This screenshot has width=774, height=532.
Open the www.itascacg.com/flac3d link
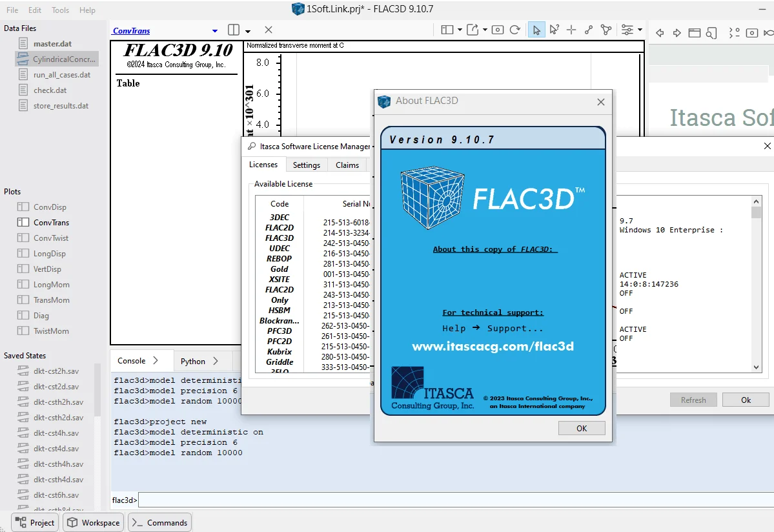(x=493, y=347)
